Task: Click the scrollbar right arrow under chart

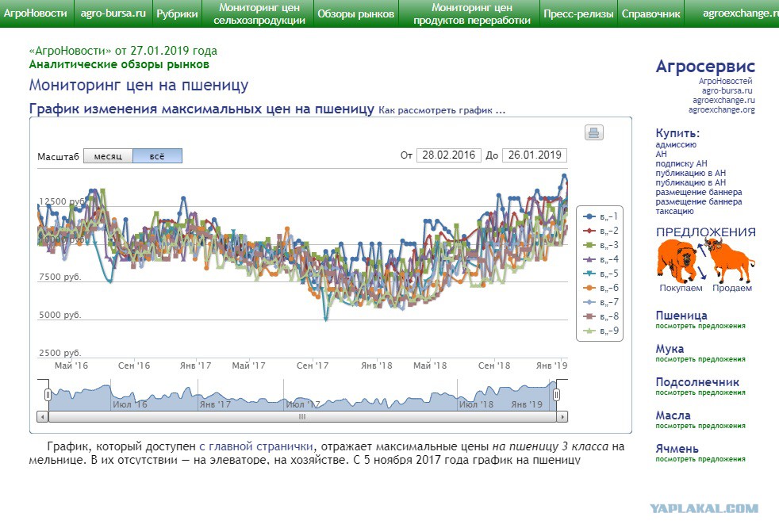Action: point(562,417)
